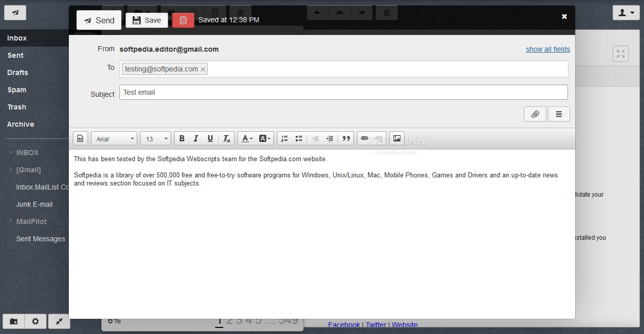This screenshot has width=644, height=334.
Task: Open the Arial font family dropdown
Action: 114,139
